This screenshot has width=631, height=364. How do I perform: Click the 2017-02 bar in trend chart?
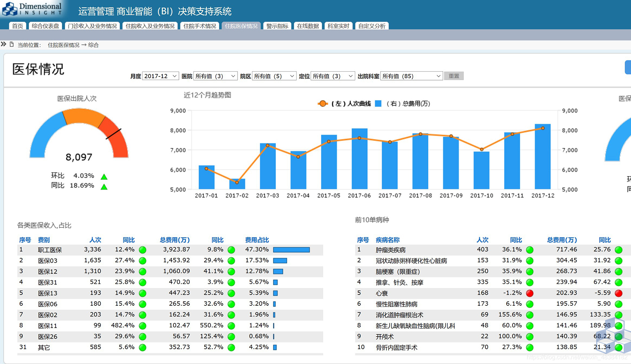click(x=237, y=184)
